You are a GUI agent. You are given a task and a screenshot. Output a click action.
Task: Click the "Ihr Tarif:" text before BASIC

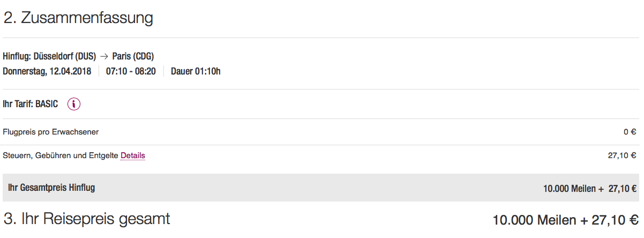(x=18, y=104)
